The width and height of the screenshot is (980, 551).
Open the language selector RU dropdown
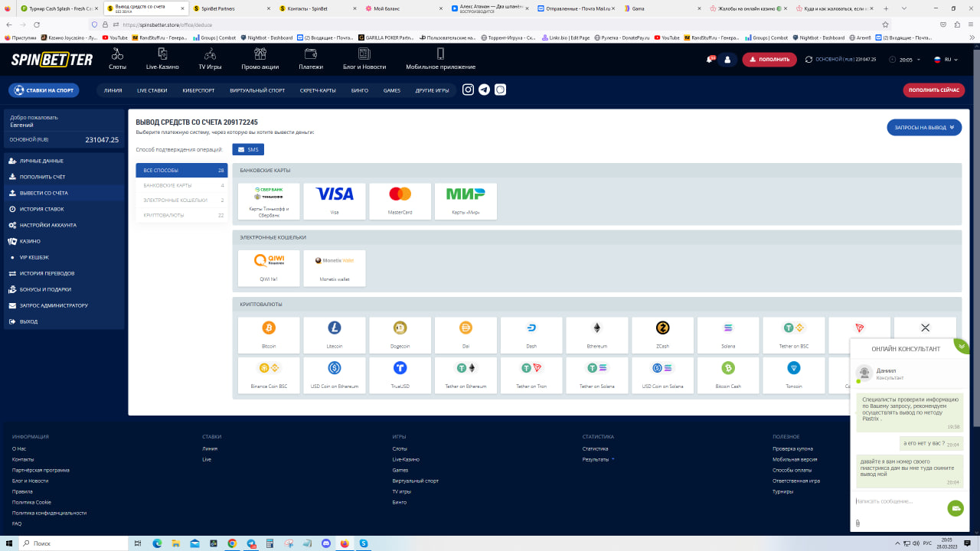(x=946, y=60)
